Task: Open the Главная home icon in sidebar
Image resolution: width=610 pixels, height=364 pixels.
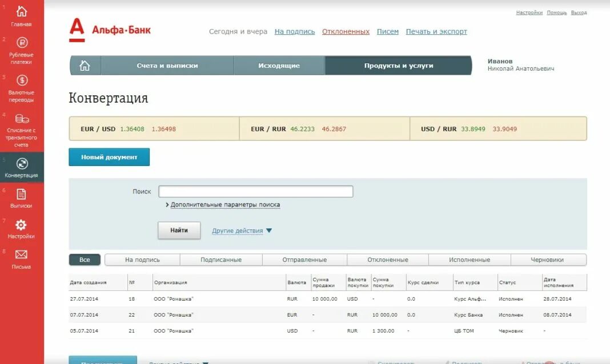Action: (x=22, y=11)
